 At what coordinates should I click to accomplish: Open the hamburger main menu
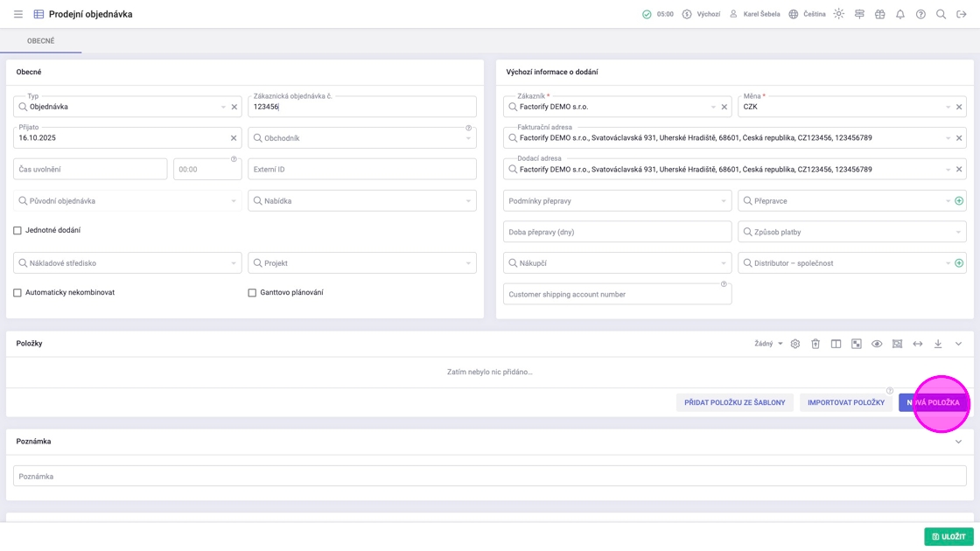coord(17,14)
